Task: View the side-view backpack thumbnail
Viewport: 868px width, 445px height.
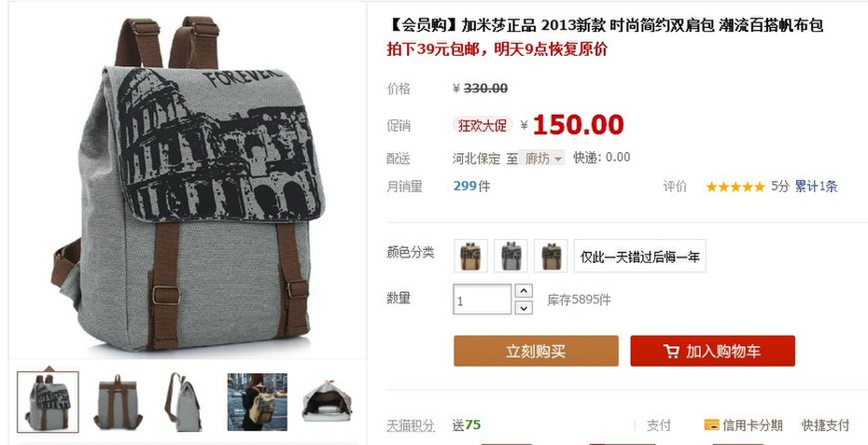Action: click(183, 402)
